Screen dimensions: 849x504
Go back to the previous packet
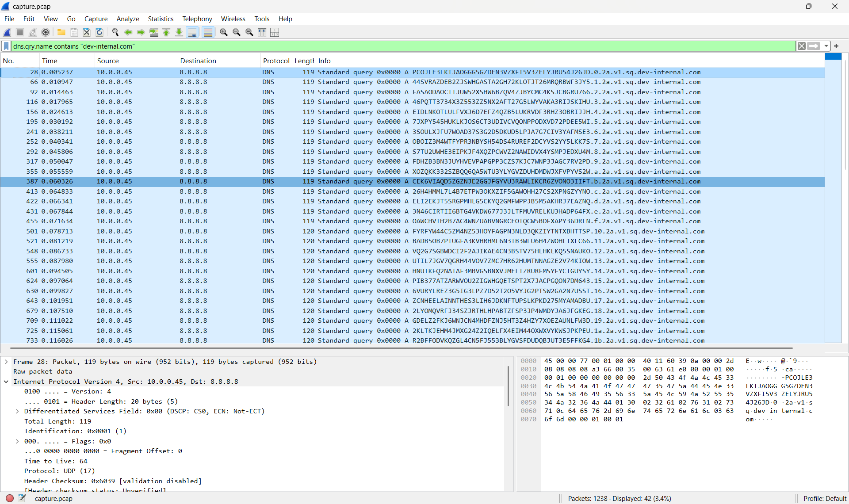click(x=128, y=32)
